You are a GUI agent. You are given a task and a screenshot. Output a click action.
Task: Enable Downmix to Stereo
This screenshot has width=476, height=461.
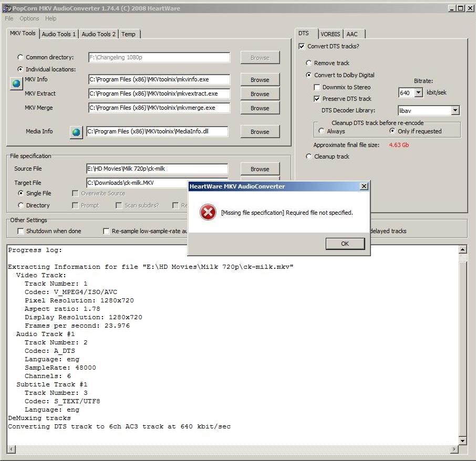tap(317, 87)
